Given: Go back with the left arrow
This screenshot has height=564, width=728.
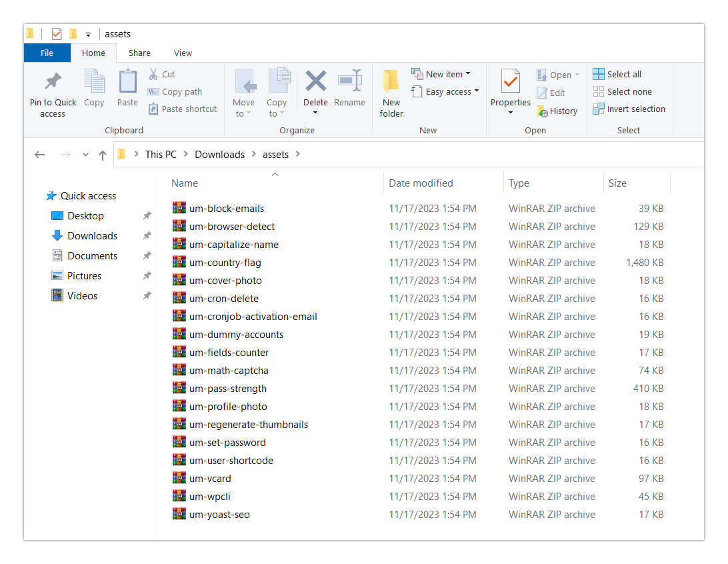Looking at the screenshot, I should pos(40,155).
